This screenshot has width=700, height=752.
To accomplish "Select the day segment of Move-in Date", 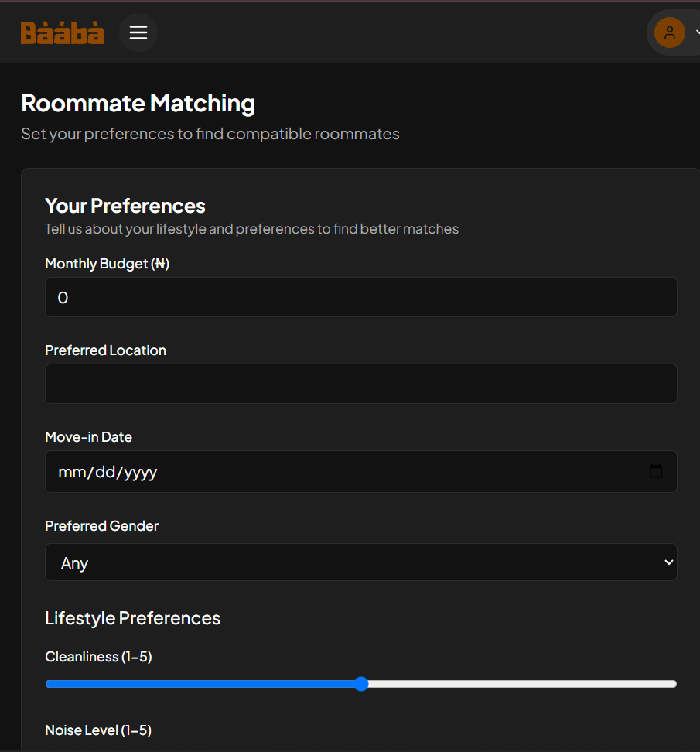I will pos(104,472).
